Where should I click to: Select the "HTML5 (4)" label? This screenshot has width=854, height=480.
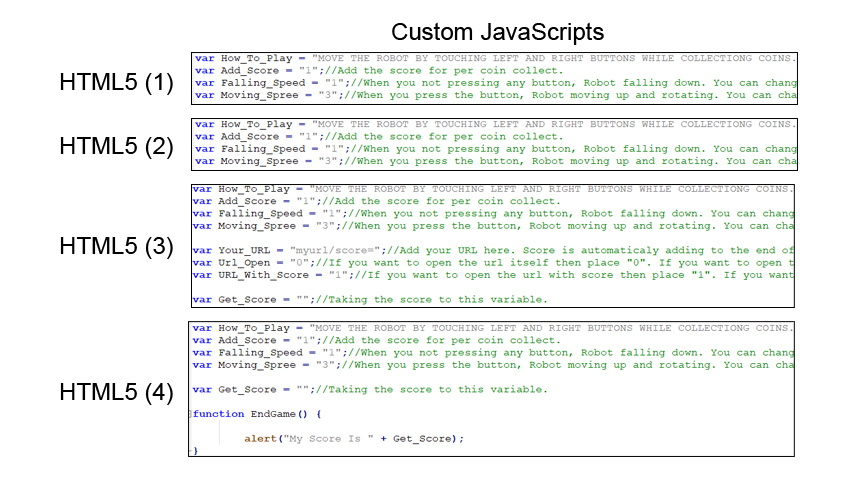117,392
